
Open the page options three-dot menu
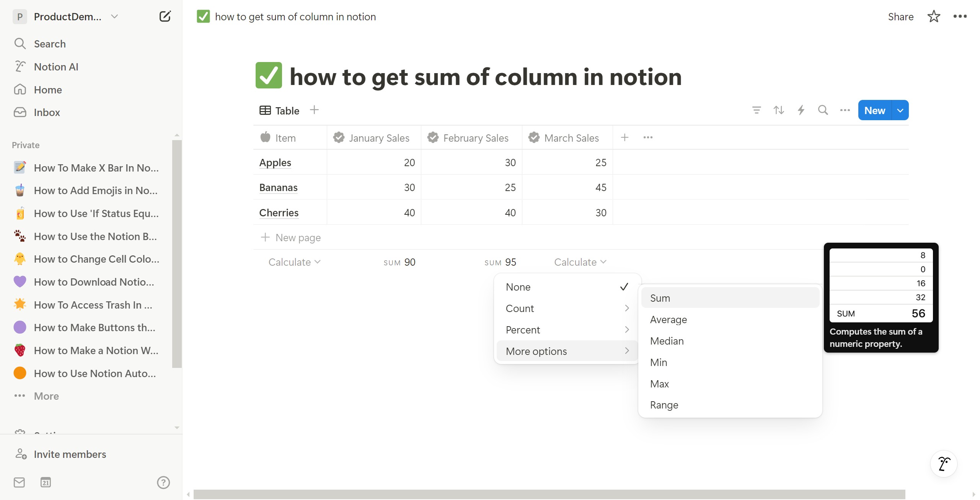pyautogui.click(x=960, y=16)
